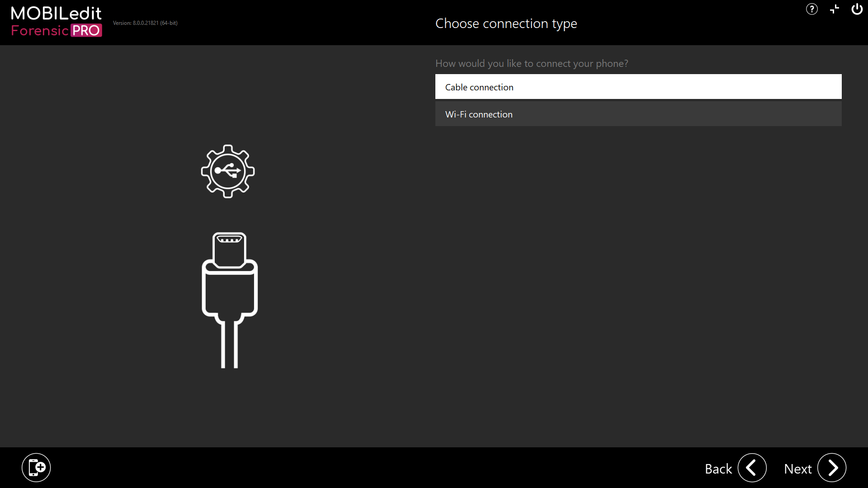Click the pink PRO badge in the logo
Image resolution: width=868 pixels, height=488 pixels.
pyautogui.click(x=87, y=31)
